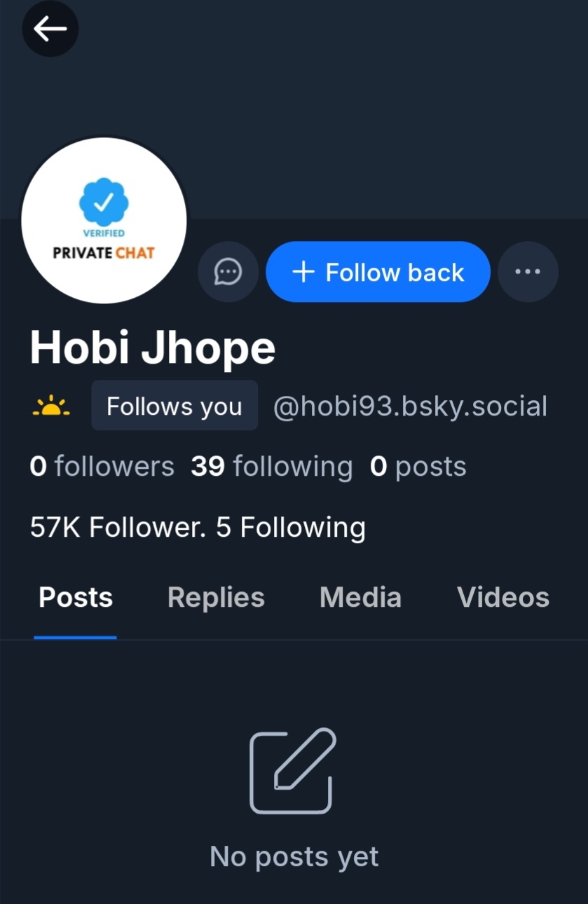Tap the Follows you badge

pos(175,406)
